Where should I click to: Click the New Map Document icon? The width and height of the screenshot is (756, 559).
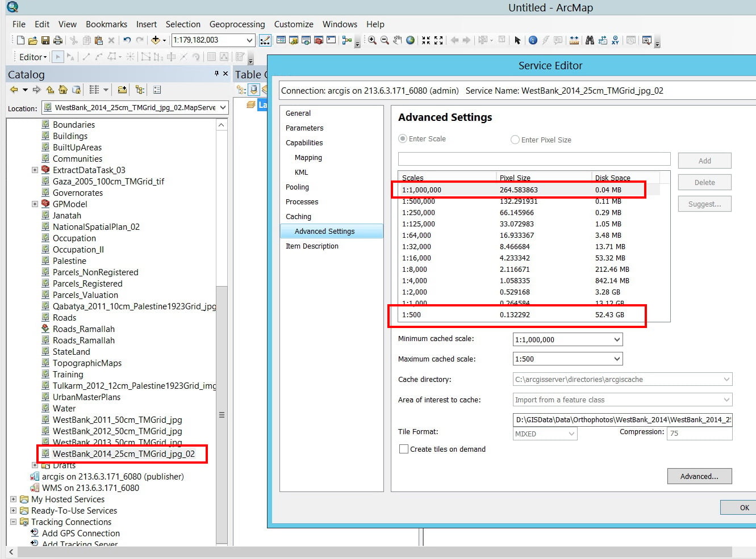tap(20, 40)
